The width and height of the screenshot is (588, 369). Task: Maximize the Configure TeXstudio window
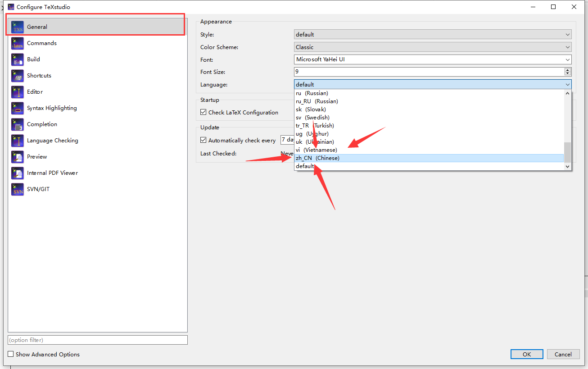(553, 7)
